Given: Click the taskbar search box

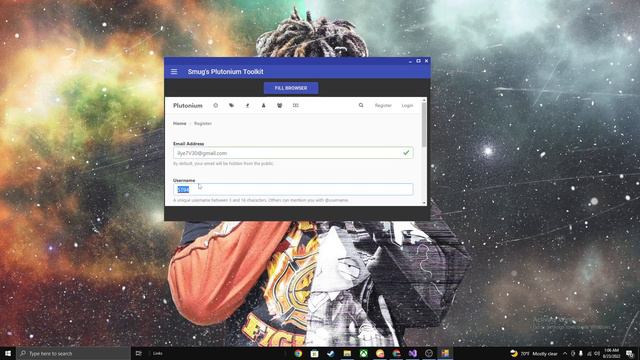Looking at the screenshot, I should [73, 353].
